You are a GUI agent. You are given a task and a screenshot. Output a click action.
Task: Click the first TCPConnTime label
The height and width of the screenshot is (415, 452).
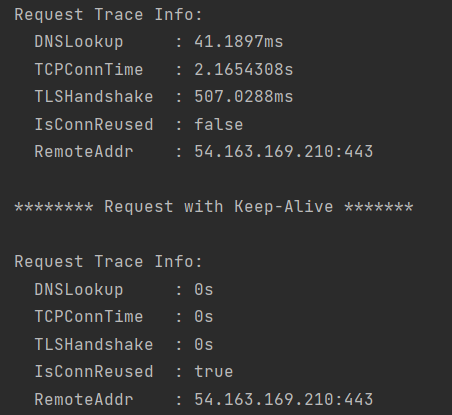(89, 70)
